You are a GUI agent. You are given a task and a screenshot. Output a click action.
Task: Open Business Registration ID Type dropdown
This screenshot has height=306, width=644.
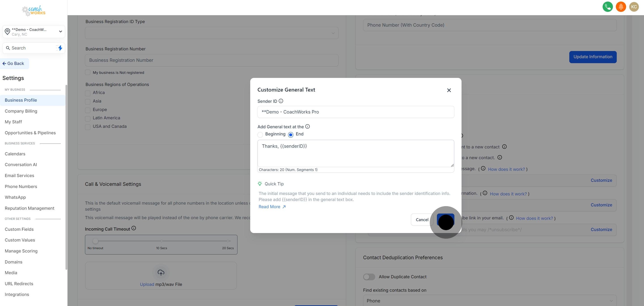pos(212,33)
